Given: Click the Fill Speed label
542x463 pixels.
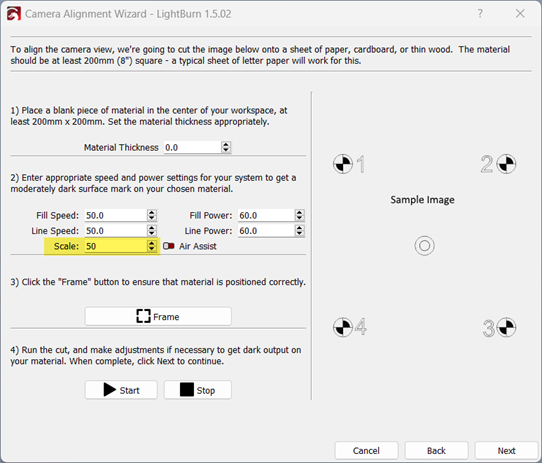Looking at the screenshot, I should [58, 215].
